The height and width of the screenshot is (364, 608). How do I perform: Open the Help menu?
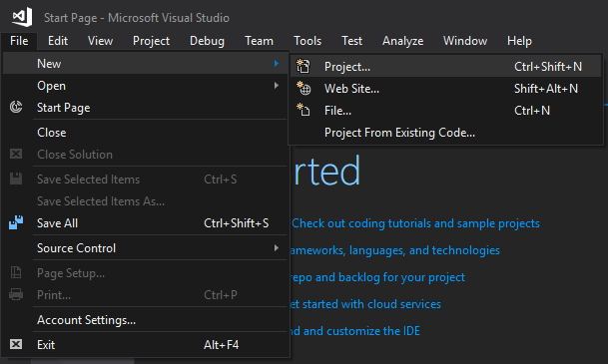coord(519,41)
